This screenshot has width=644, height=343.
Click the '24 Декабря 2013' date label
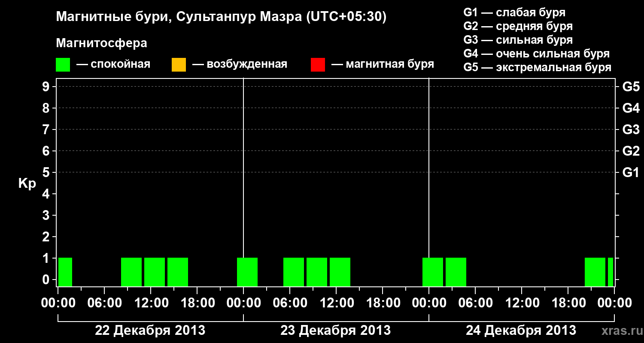[x=521, y=331]
